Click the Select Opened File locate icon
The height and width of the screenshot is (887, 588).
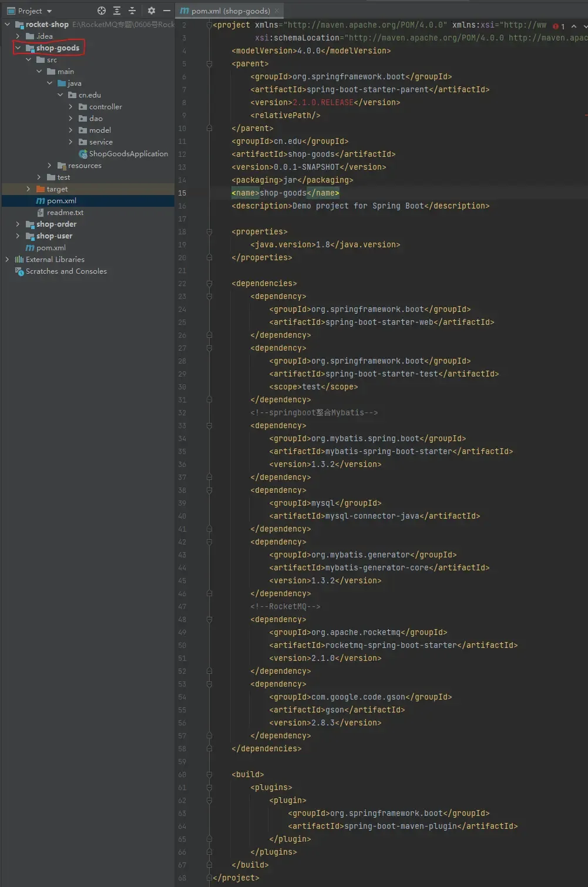tap(102, 11)
